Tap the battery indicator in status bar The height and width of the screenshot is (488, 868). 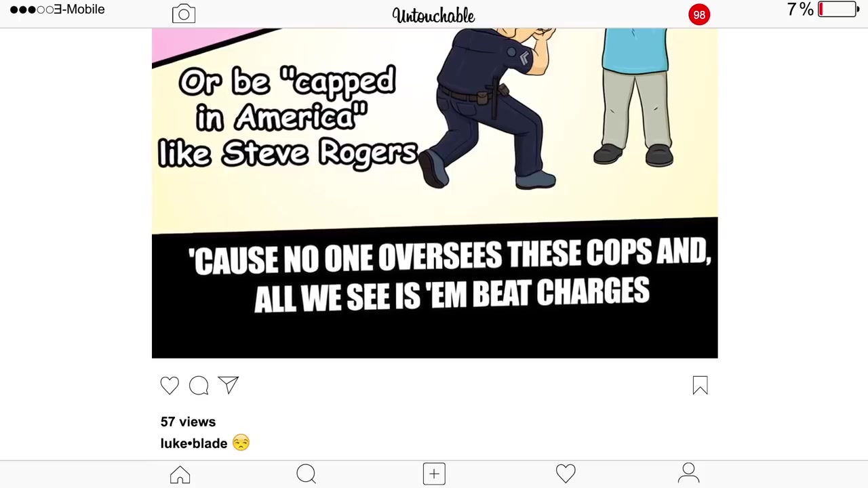(840, 9)
